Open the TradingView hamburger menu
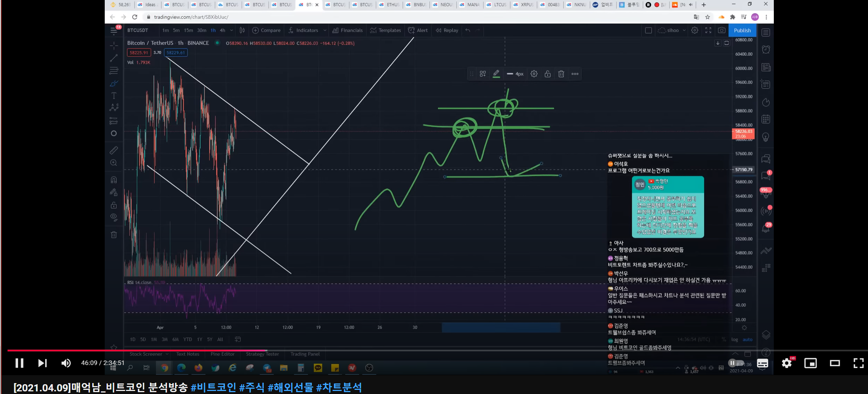The height and width of the screenshot is (394, 868). (x=114, y=30)
